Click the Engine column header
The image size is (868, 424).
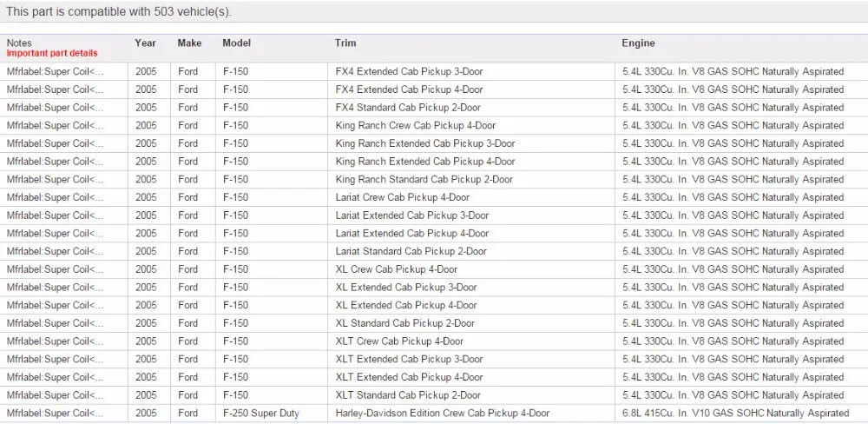(x=638, y=43)
